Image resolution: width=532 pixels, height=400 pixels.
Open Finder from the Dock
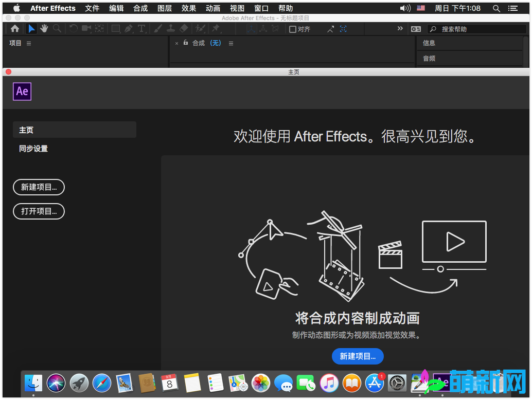click(33, 384)
